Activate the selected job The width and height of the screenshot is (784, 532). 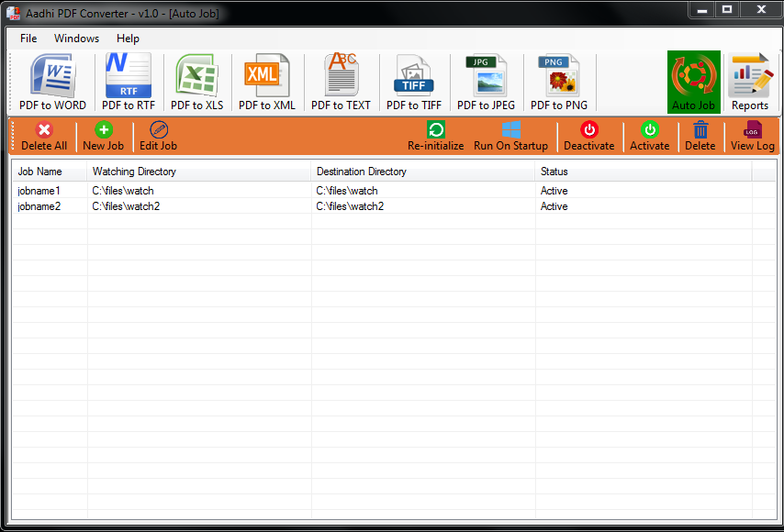click(x=649, y=136)
